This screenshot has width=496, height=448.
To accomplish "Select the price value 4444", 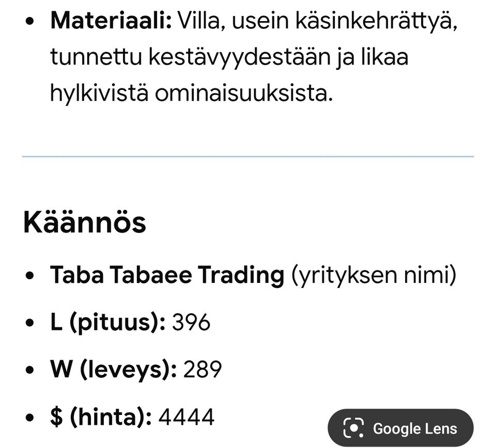I will (189, 415).
